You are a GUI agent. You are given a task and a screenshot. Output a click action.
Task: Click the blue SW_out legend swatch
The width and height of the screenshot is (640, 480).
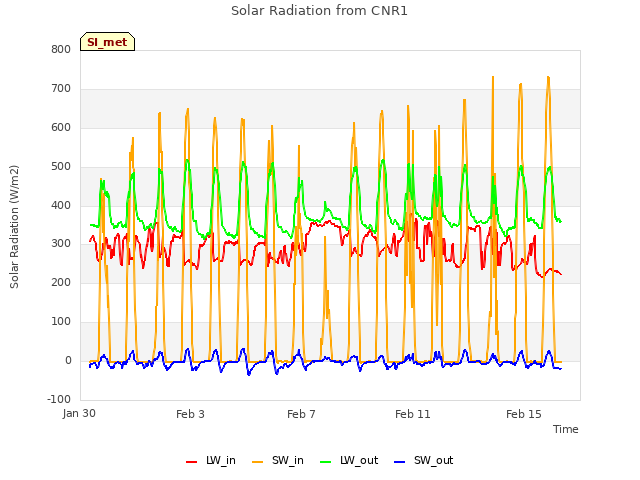coord(400,462)
